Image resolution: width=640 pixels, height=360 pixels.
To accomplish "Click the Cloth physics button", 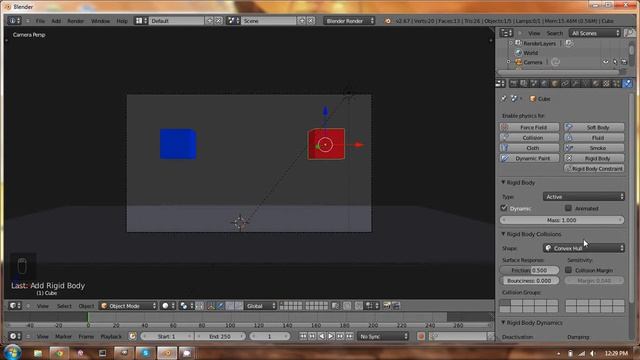I will [x=529, y=148].
